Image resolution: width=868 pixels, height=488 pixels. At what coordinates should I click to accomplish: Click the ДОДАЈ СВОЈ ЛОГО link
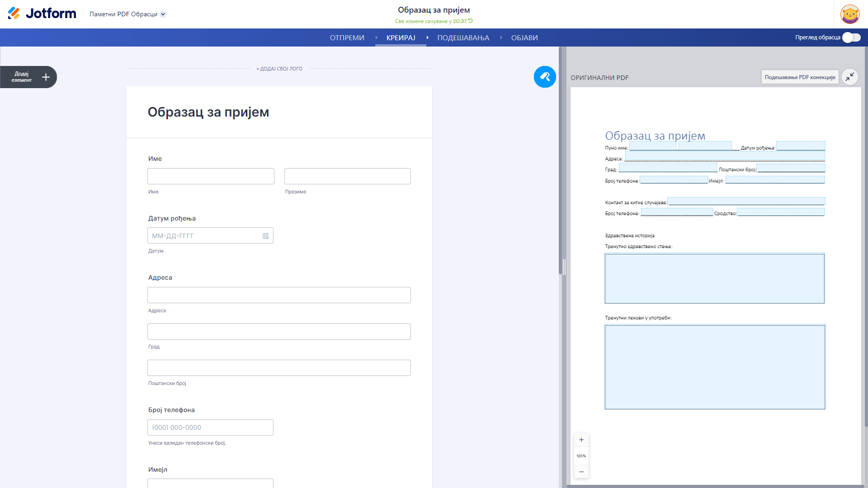(279, 69)
